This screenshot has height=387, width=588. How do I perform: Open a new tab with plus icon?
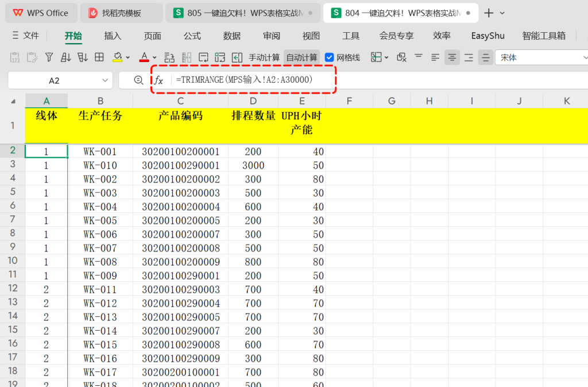489,13
